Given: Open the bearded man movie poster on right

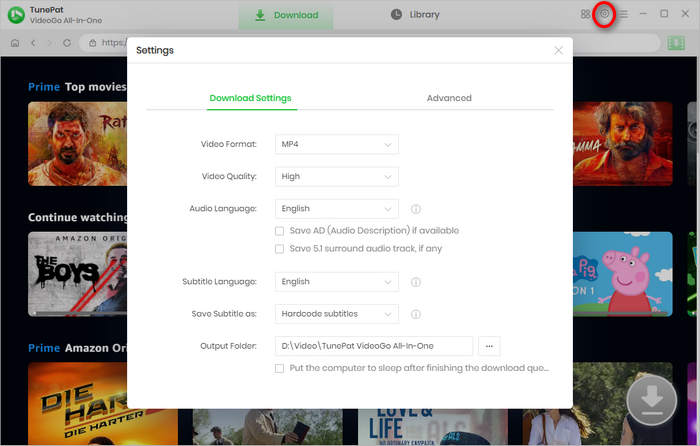Looking at the screenshot, I should pos(622,144).
